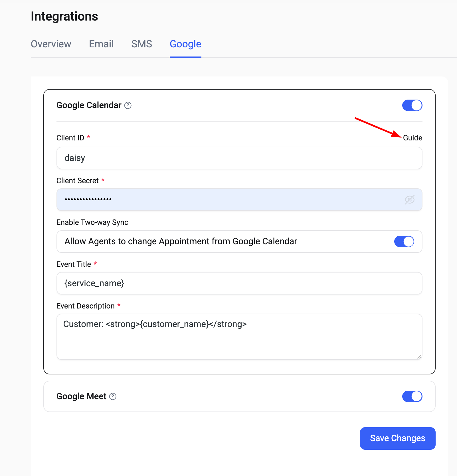Click the Google Meet section heading
The image size is (457, 476).
81,396
